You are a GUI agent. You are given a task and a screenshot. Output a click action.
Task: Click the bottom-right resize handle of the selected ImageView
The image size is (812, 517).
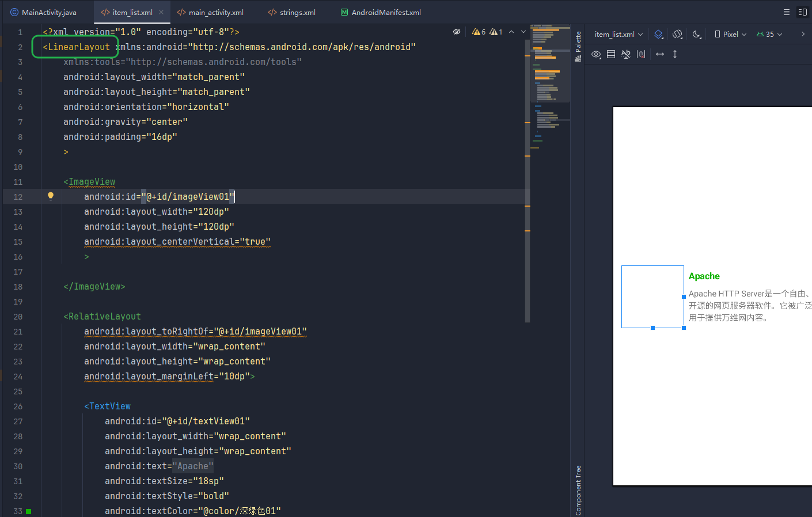click(684, 328)
